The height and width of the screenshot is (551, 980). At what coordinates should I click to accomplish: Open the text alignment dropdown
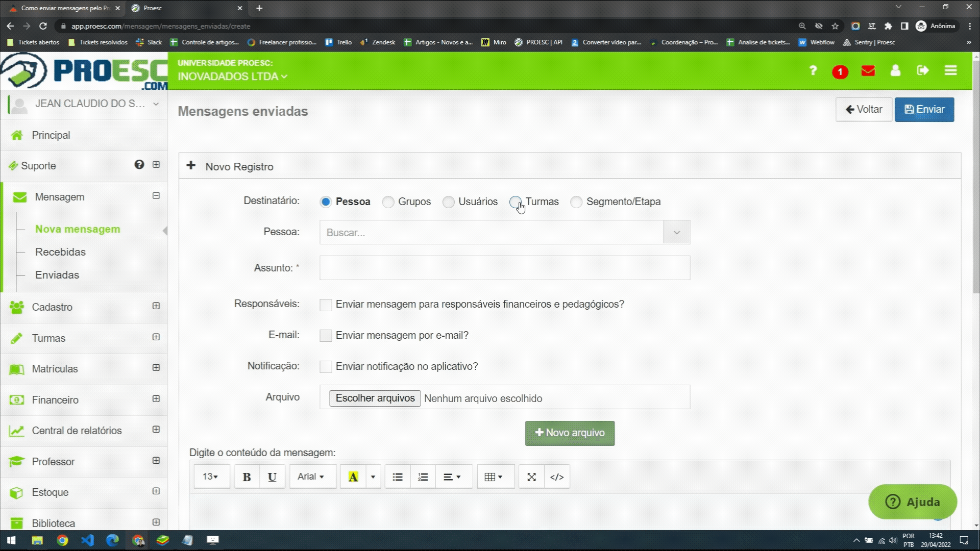(x=452, y=477)
